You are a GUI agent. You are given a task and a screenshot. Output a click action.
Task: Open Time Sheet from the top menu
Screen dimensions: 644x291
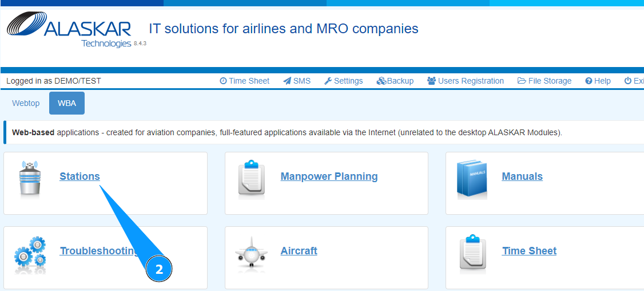tap(244, 81)
